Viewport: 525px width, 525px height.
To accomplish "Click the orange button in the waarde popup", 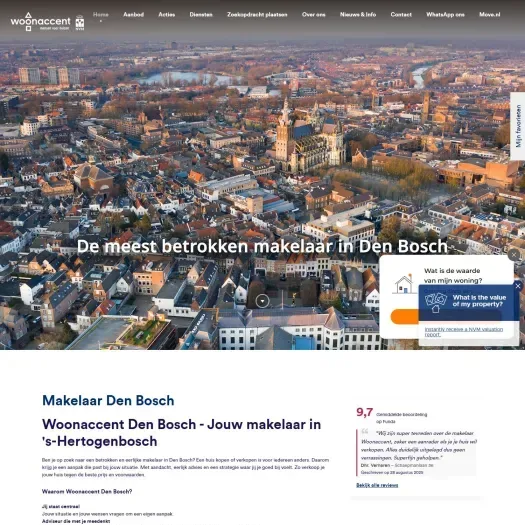I will (x=405, y=317).
